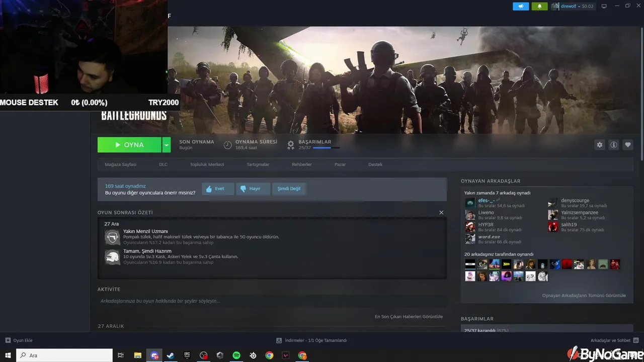This screenshot has height=362, width=644.
Task: Click Tamam, Şimdi Hazırım achievement icon
Action: click(x=112, y=257)
